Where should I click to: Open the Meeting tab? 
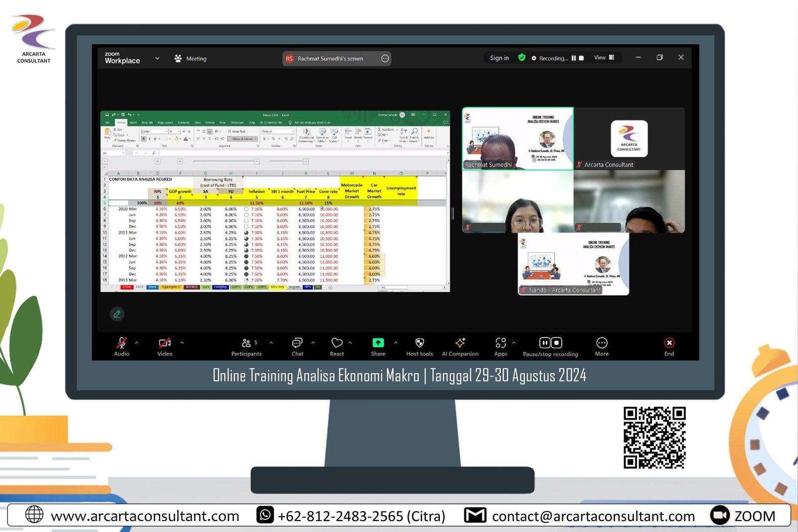click(x=191, y=58)
